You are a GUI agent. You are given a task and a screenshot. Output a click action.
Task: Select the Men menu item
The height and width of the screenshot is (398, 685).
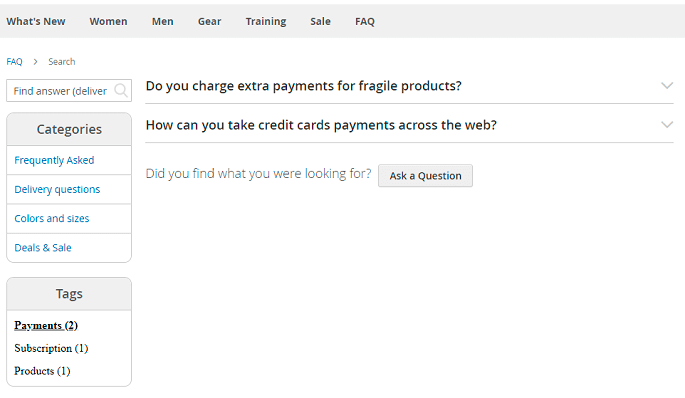click(x=163, y=21)
